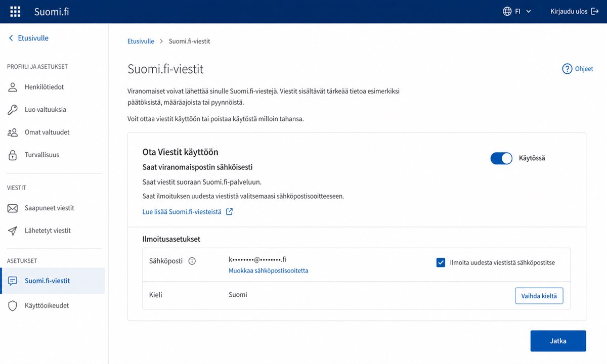Click the Ota Viestit käyttöön heading
The height and width of the screenshot is (364, 607).
point(181,152)
